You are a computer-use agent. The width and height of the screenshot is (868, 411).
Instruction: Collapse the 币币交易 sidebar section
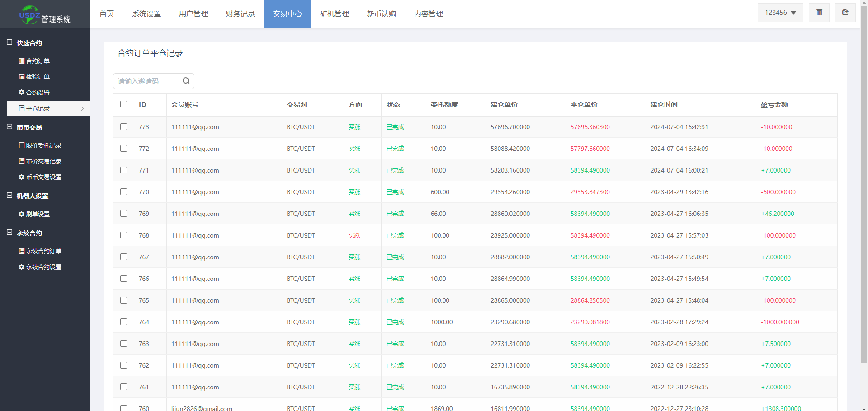pyautogui.click(x=29, y=127)
